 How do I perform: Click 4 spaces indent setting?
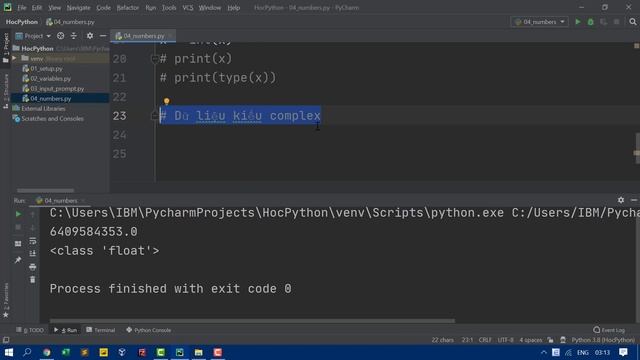pos(531,340)
